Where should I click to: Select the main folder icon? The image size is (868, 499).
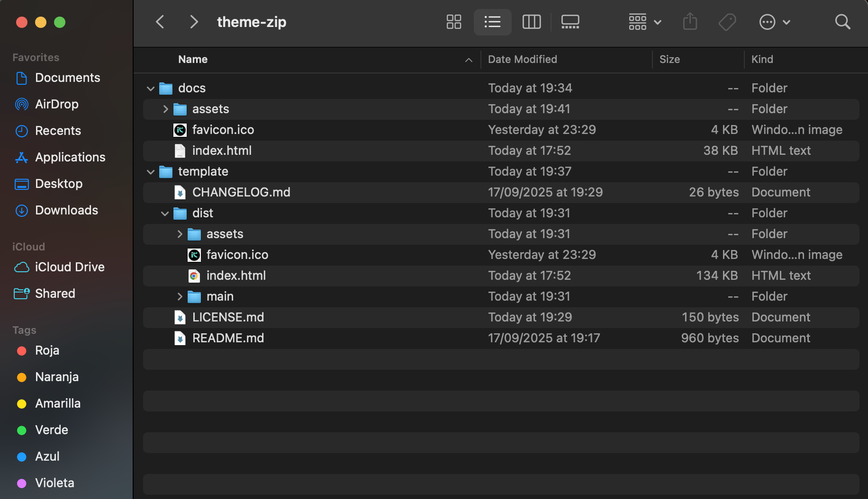[x=194, y=296]
